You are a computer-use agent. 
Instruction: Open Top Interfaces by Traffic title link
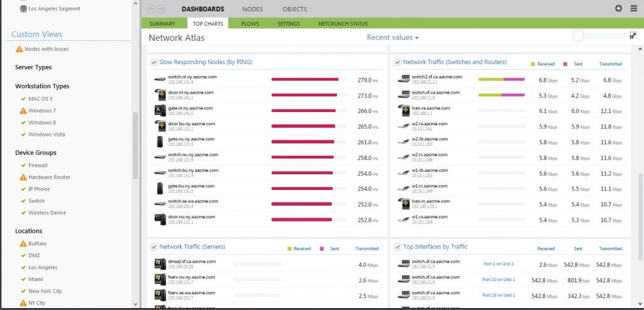[435, 246]
